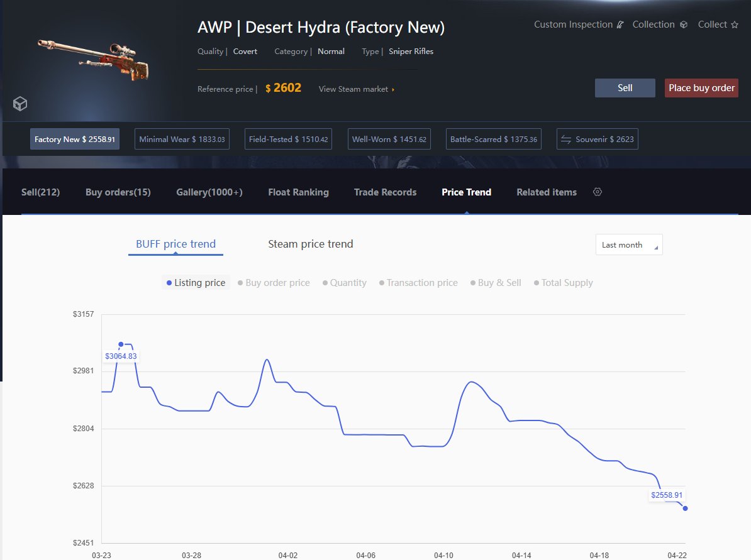
Task: Open View Steam market link
Action: coord(357,89)
